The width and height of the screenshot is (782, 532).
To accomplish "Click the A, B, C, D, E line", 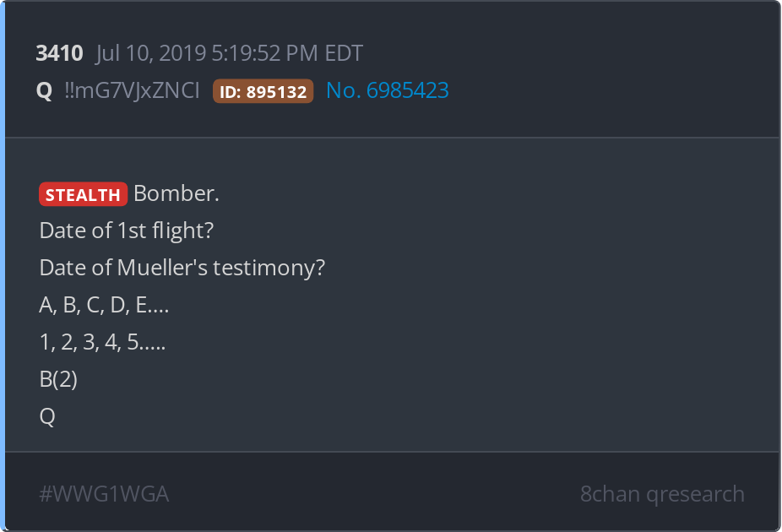I will pyautogui.click(x=104, y=305).
